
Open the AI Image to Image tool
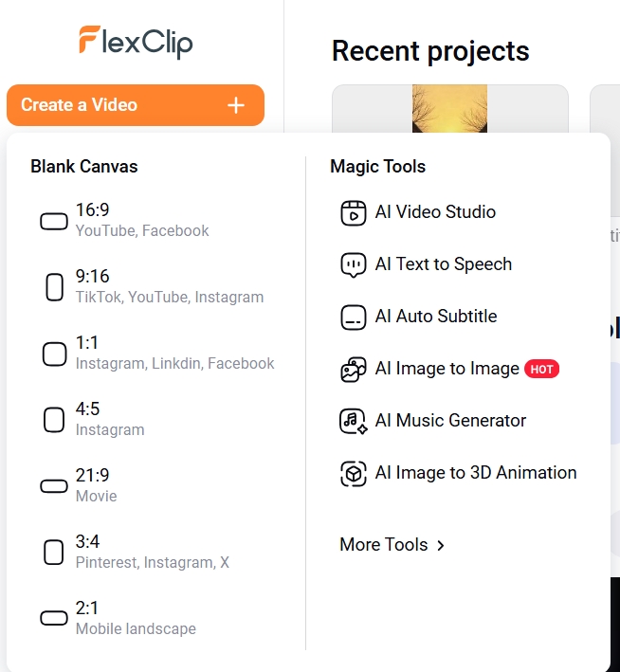click(447, 369)
